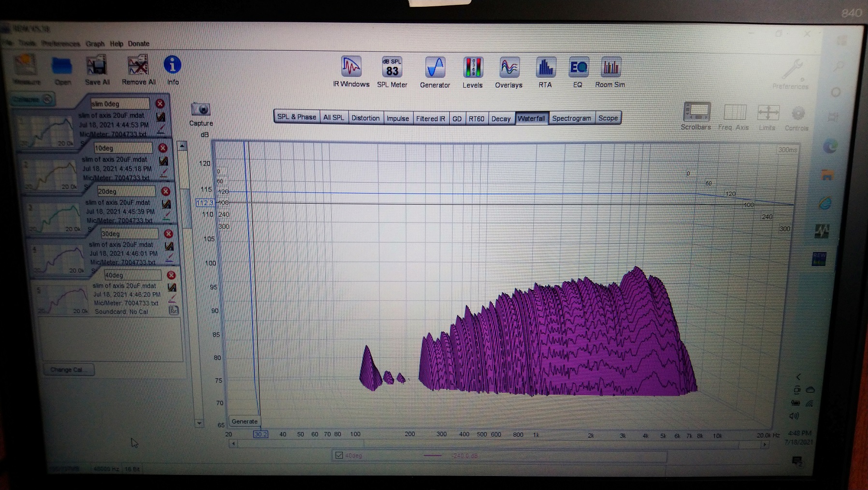The image size is (868, 490).
Task: Capture the graph with camera icon
Action: click(x=201, y=109)
